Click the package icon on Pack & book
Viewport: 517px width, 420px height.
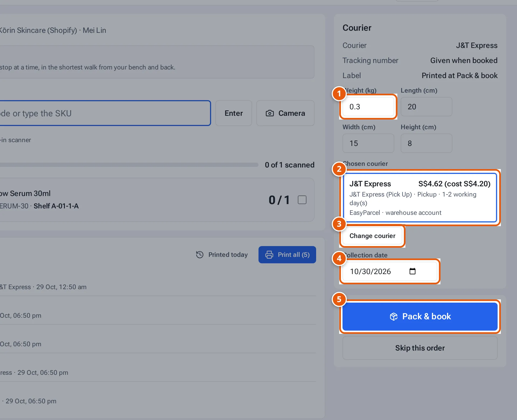click(x=394, y=317)
